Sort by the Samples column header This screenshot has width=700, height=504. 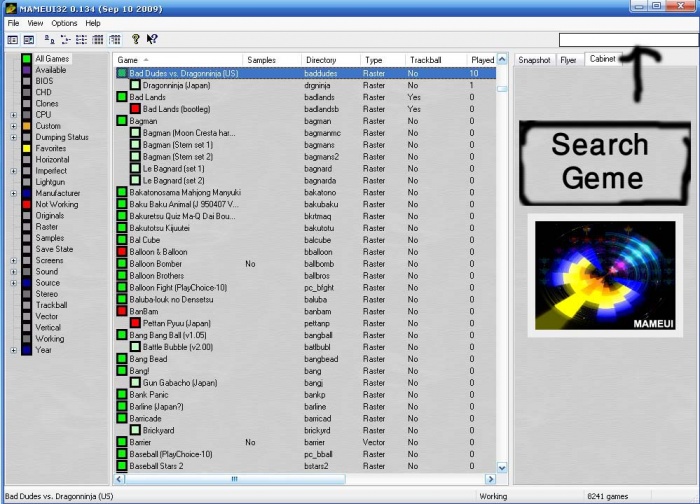(x=272, y=60)
